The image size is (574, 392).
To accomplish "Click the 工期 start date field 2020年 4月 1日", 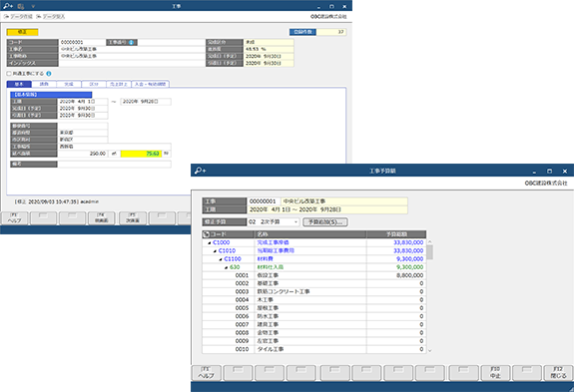I will 83,102.
